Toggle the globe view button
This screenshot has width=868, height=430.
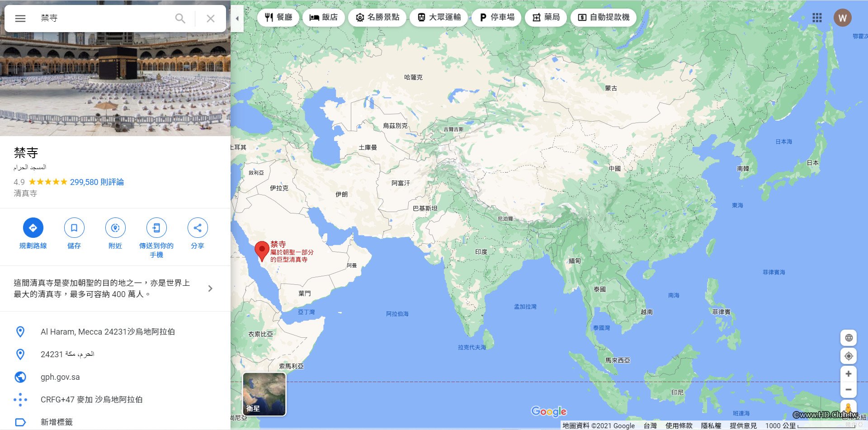pos(849,338)
